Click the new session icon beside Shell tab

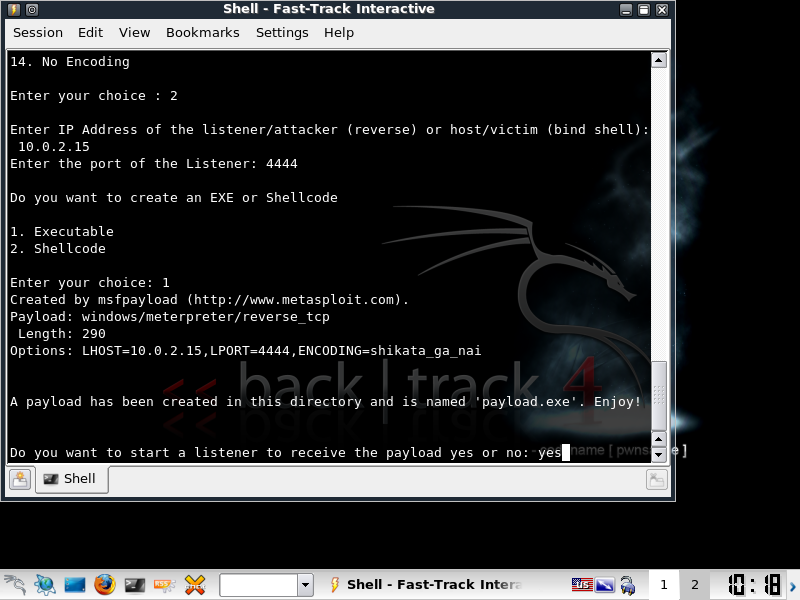pyautogui.click(x=20, y=480)
